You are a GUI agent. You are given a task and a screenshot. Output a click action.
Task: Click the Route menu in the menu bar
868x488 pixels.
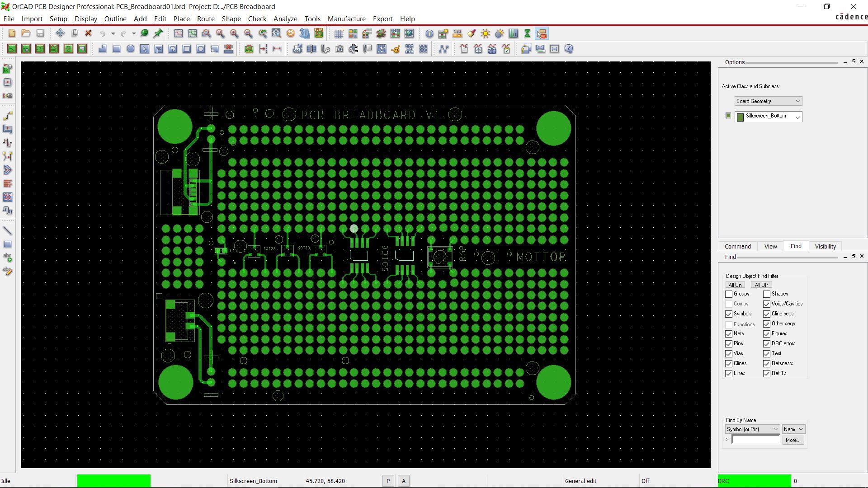click(206, 19)
